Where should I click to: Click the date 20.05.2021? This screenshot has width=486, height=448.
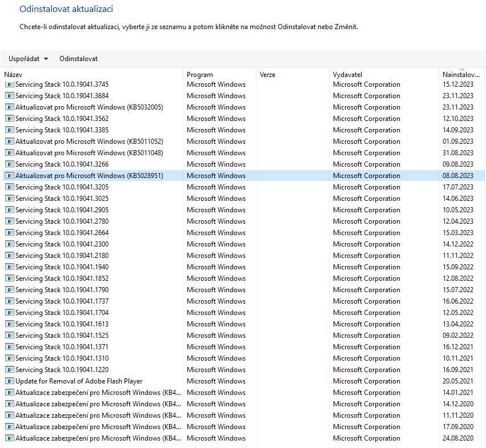pos(458,381)
